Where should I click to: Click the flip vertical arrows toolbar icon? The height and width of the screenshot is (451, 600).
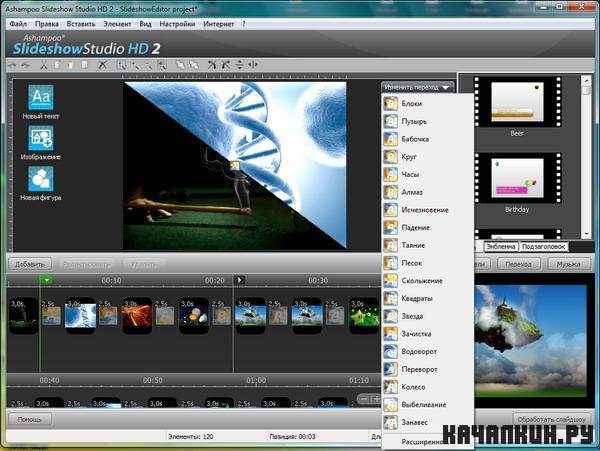240,65
